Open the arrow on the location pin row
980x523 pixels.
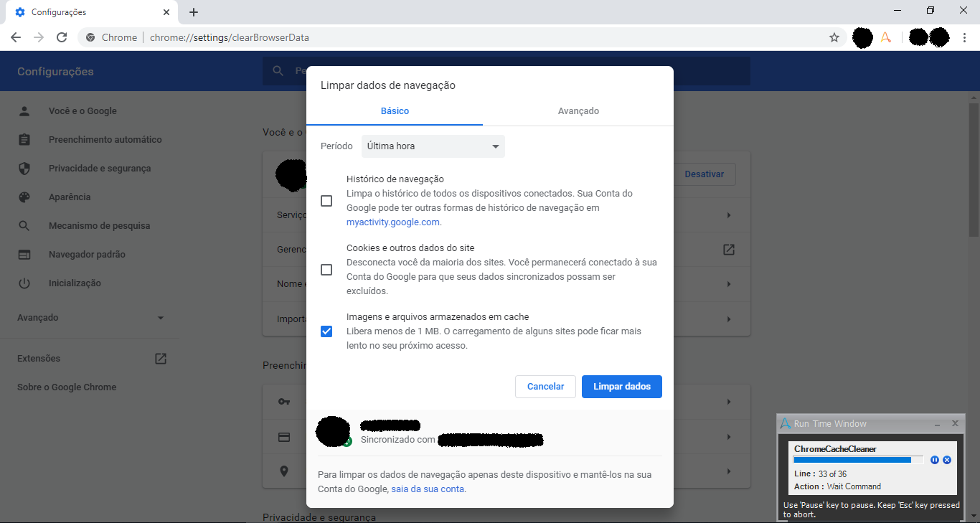click(729, 471)
